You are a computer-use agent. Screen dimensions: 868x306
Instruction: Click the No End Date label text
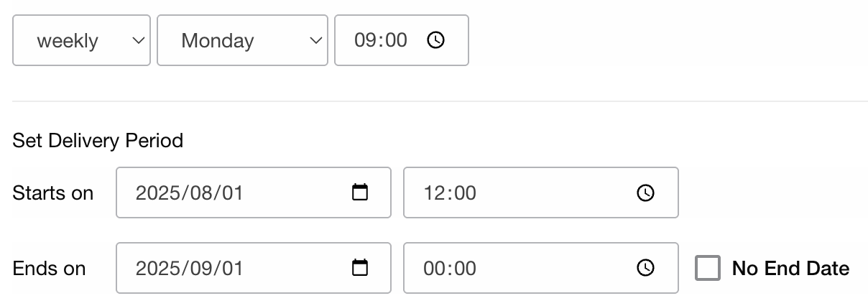(x=790, y=269)
